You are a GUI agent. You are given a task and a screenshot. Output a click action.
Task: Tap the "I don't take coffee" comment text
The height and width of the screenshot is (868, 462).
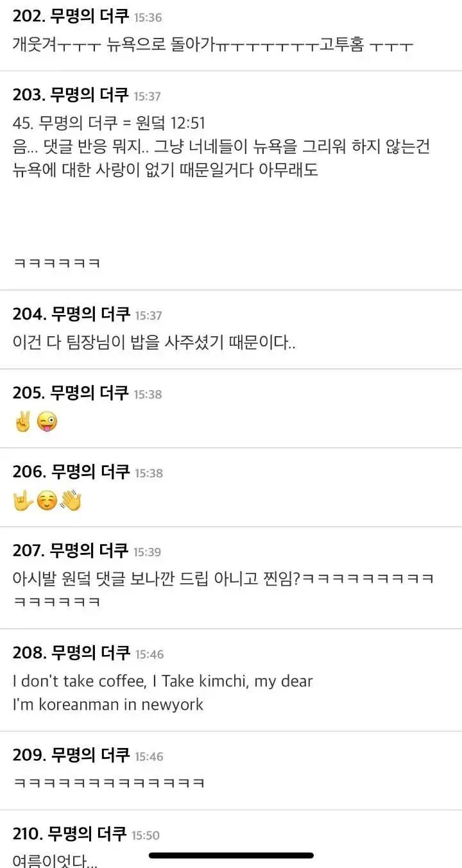tap(162, 681)
